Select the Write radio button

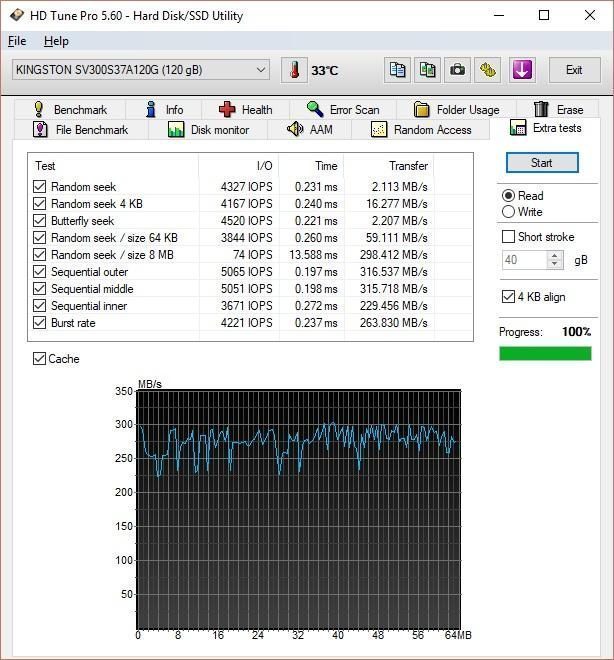pos(508,212)
